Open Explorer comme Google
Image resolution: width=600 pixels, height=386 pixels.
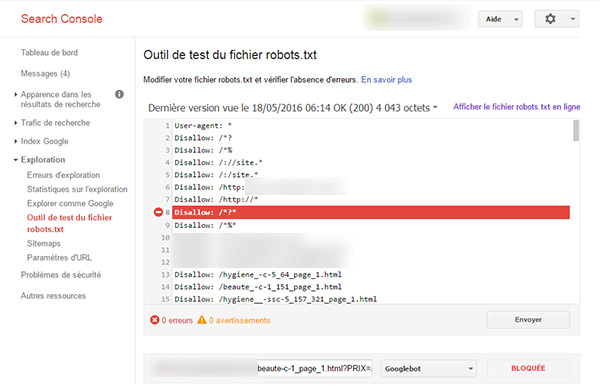(70, 203)
